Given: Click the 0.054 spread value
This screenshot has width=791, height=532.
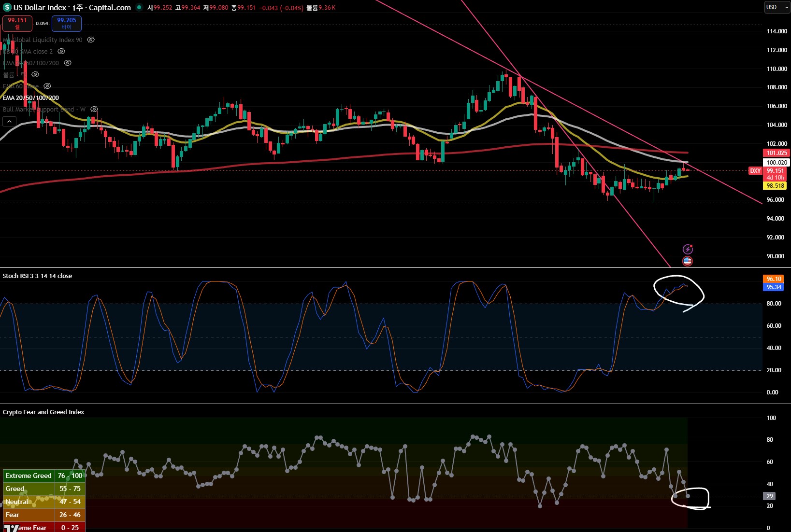Looking at the screenshot, I should coord(42,23).
